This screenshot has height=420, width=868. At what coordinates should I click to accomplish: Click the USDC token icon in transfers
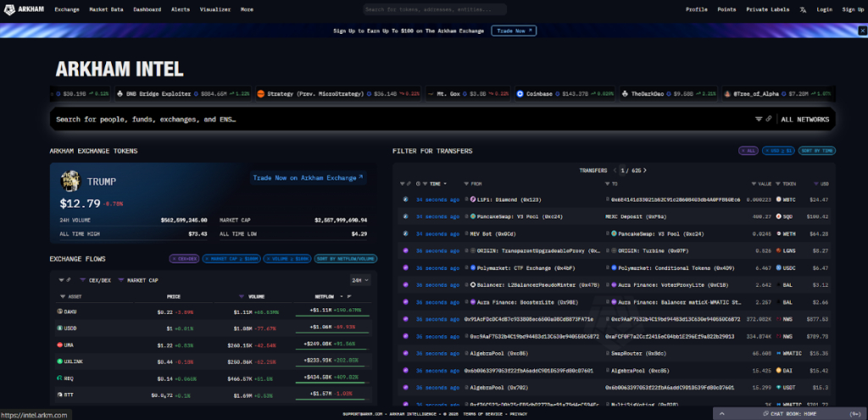tap(778, 268)
